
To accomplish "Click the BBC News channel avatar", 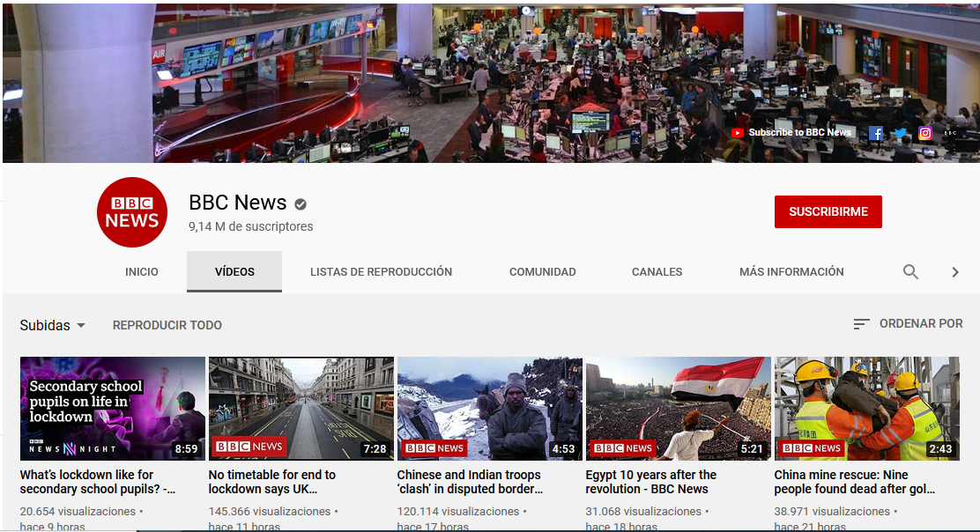I will point(132,212).
